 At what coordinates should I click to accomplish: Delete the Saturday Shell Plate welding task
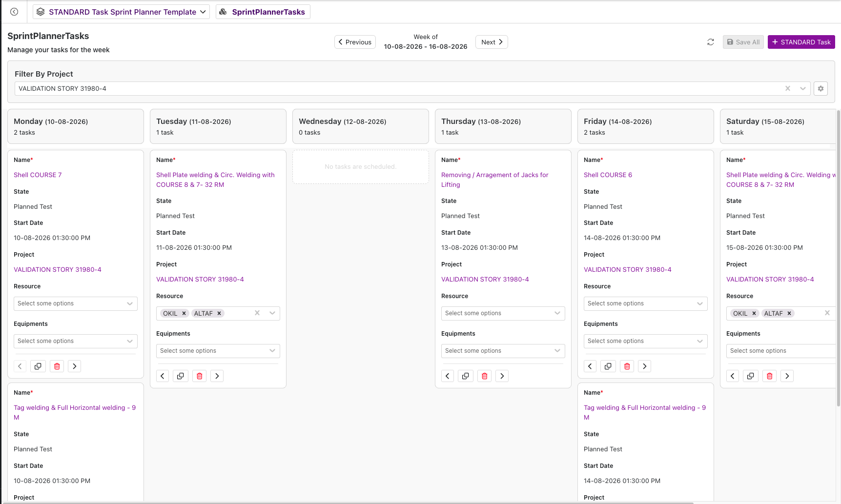coord(770,376)
